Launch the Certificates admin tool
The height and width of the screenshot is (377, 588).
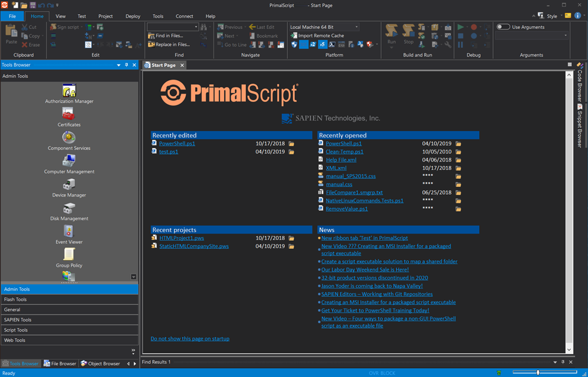point(69,117)
